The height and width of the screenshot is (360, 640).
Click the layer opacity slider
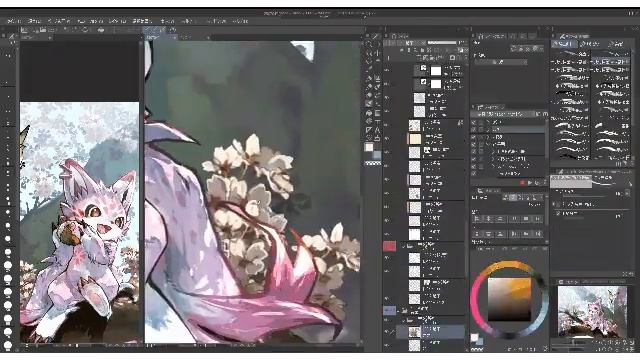[x=442, y=42]
